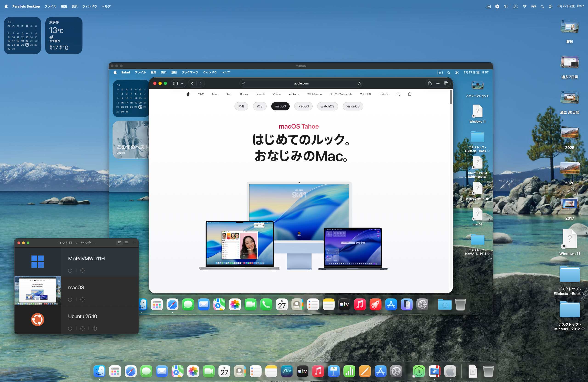
Task: Open settings gear for Ubuntu 25.10
Action: point(82,328)
